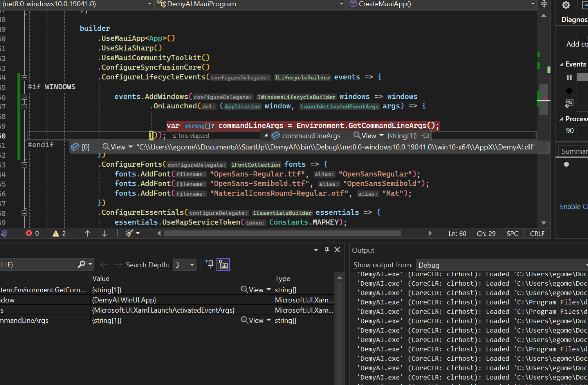588x385 pixels.
Task: Click magnifier View on [0] datatip
Action: click(x=114, y=147)
